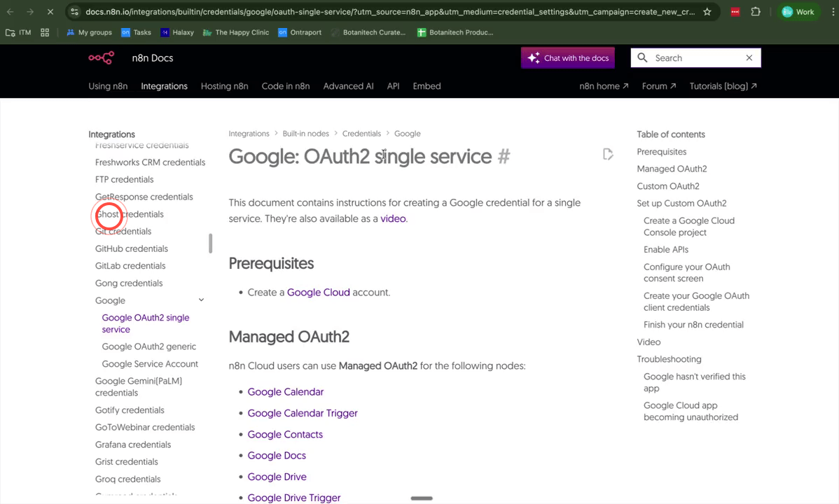The image size is (839, 504).
Task: Click the n8n Docs logo icon
Action: pos(101,57)
